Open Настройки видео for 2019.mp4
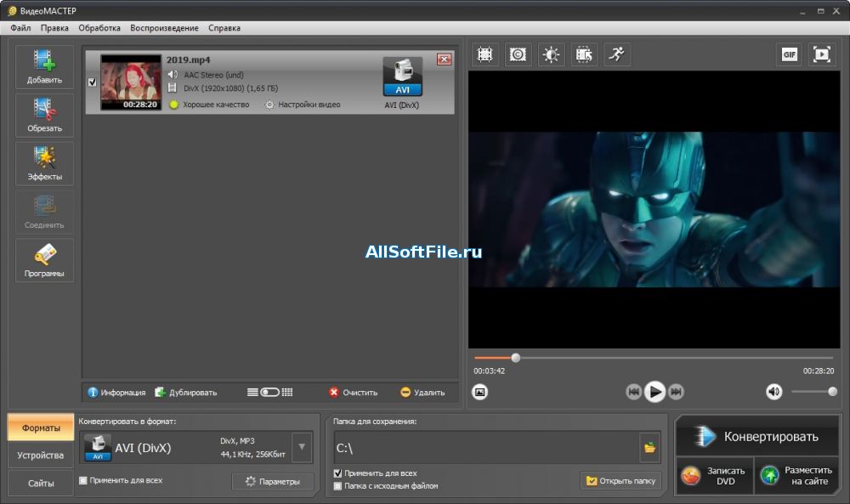This screenshot has width=850, height=504. click(303, 105)
